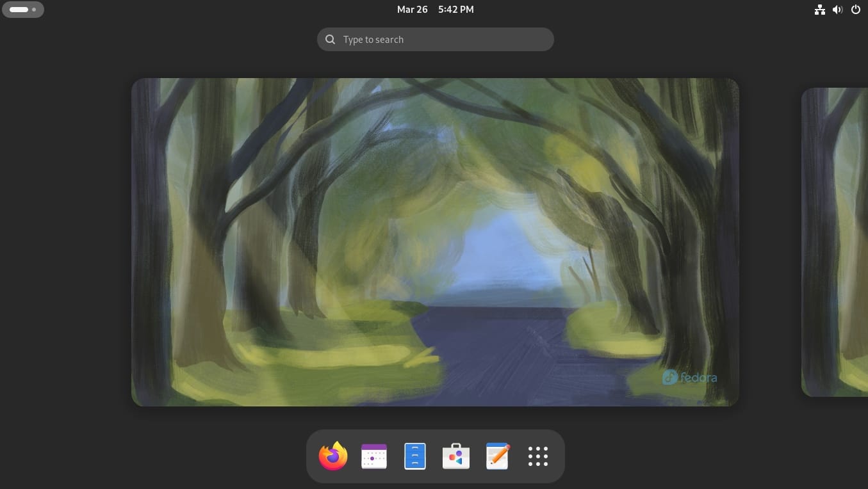Click the wired network status icon
Screen dimensions: 868x489
820,10
